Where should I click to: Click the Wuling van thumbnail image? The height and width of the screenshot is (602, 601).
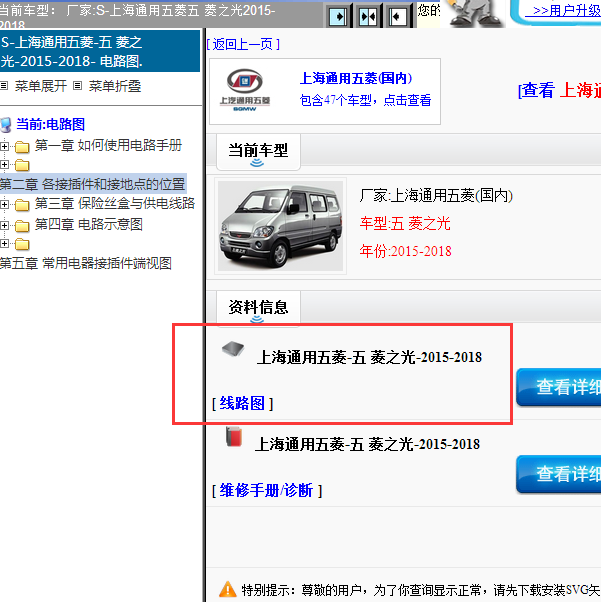pyautogui.click(x=280, y=226)
